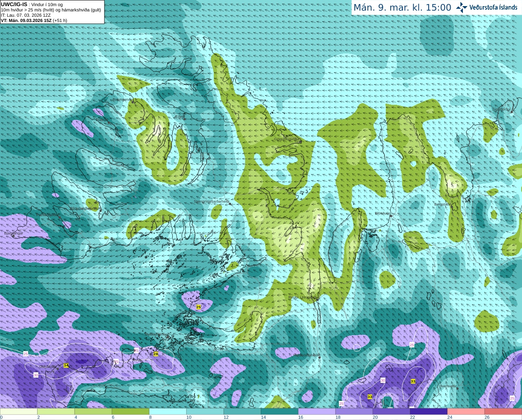Image resolution: width=522 pixels, height=420 pixels.
Task: Click the Stykkishólmur station label
Action: click(156, 334)
